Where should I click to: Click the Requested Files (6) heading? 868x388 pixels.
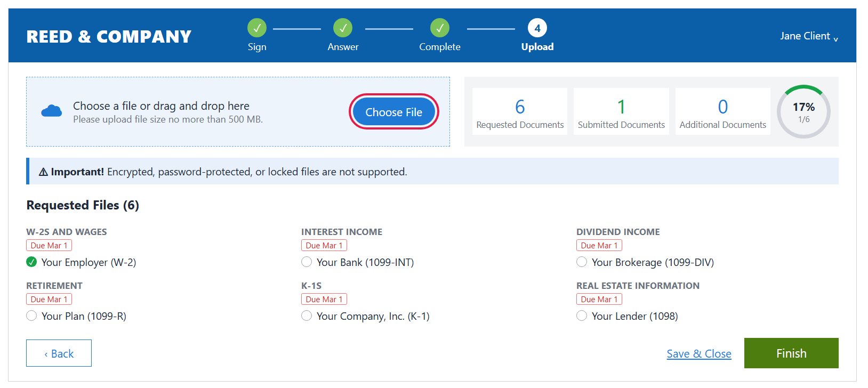pyautogui.click(x=83, y=205)
